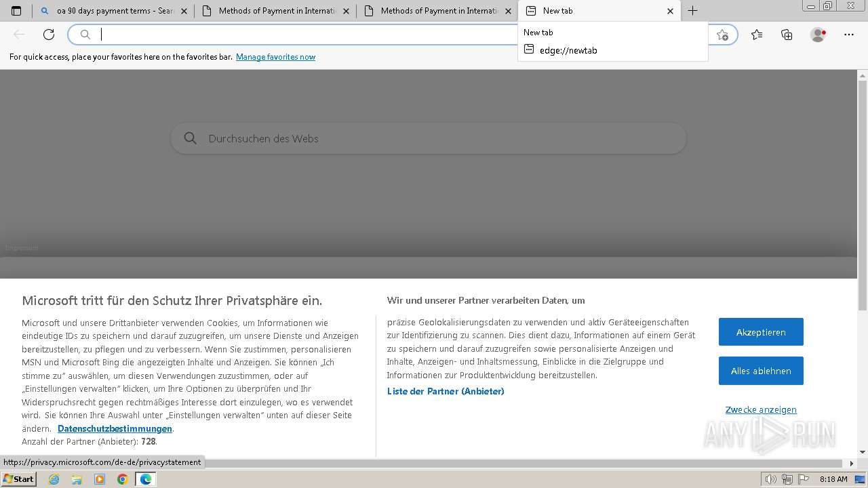Select edge://newtab suggestion
Screen dimensions: 868x488
(568, 50)
